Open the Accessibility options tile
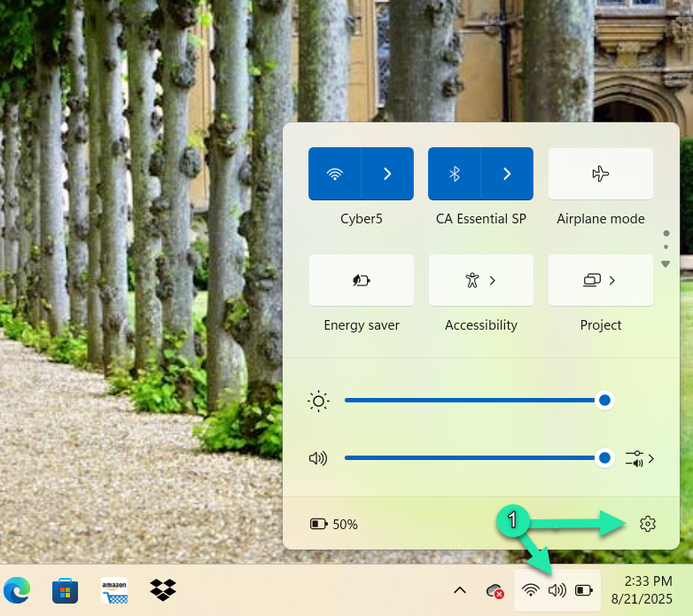 [481, 280]
